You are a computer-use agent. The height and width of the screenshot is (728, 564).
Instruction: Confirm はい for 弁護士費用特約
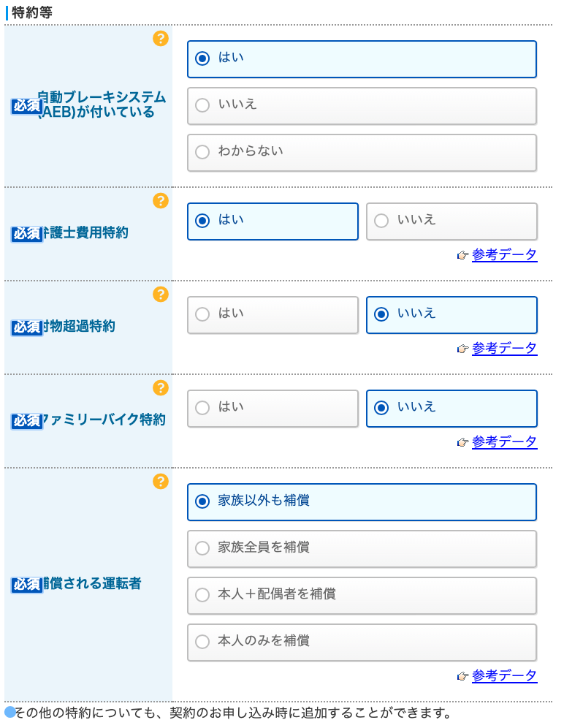pos(273,221)
